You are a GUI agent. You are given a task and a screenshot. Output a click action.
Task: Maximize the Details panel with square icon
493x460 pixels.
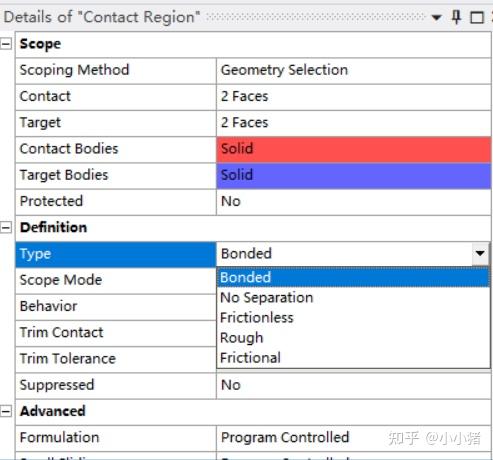click(x=477, y=18)
